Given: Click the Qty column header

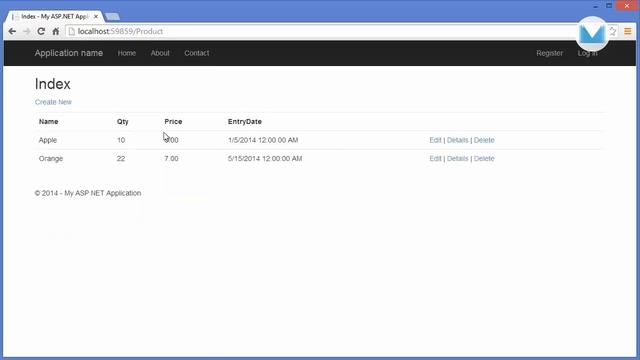Looking at the screenshot, I should [122, 122].
